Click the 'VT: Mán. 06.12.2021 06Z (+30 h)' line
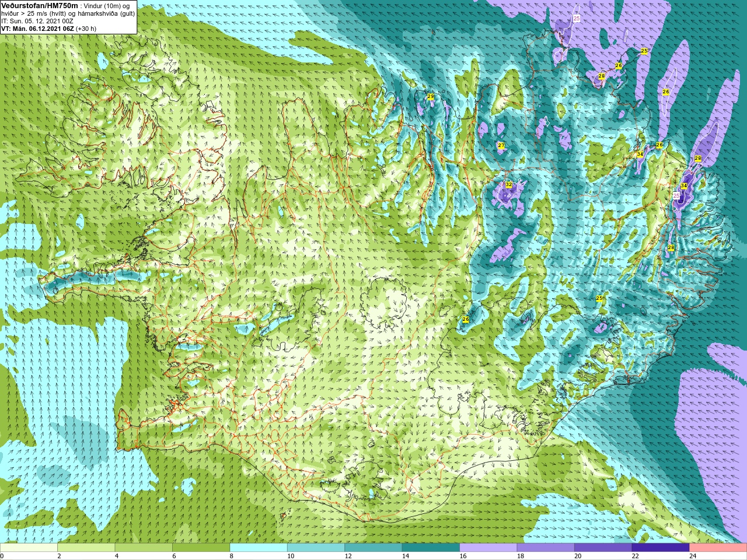Image resolution: width=747 pixels, height=560 pixels. [x=49, y=29]
